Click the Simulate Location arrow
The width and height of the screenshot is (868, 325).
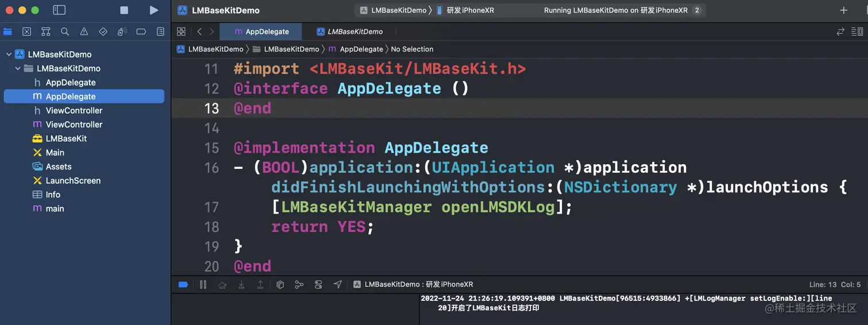338,284
